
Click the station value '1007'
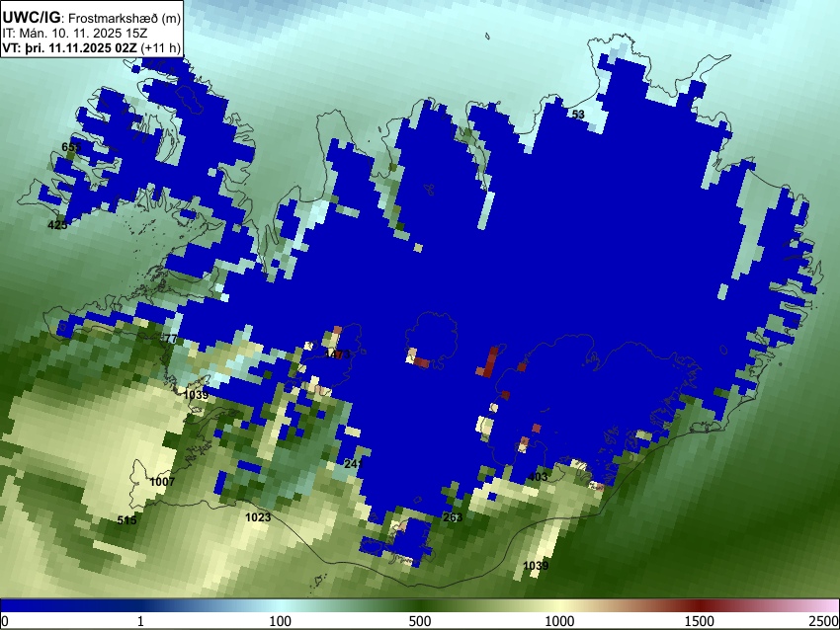[162, 482]
